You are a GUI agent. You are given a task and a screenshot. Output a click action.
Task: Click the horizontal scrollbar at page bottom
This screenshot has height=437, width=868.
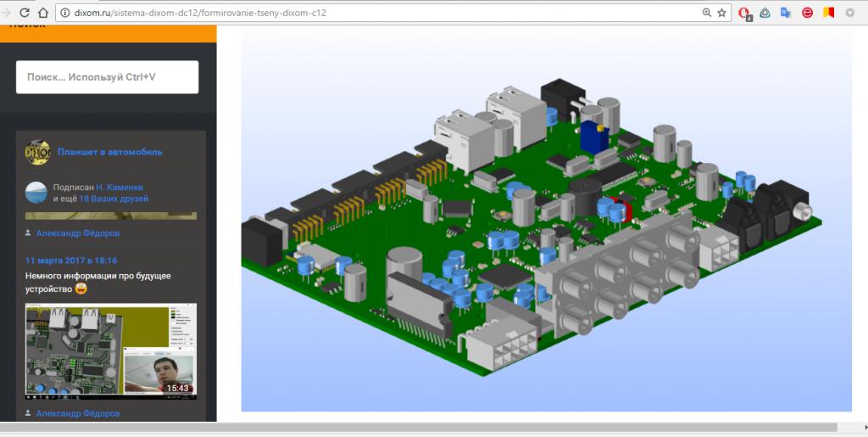tap(424, 428)
